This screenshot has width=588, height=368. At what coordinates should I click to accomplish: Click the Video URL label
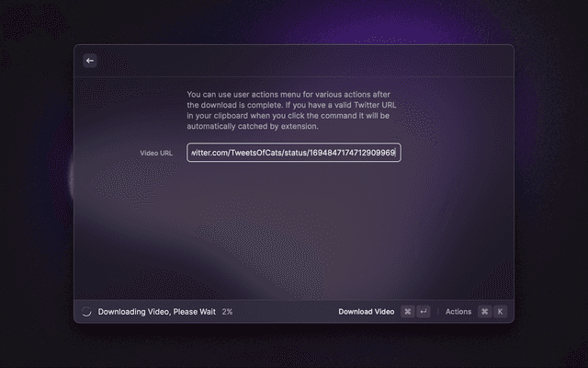point(156,153)
